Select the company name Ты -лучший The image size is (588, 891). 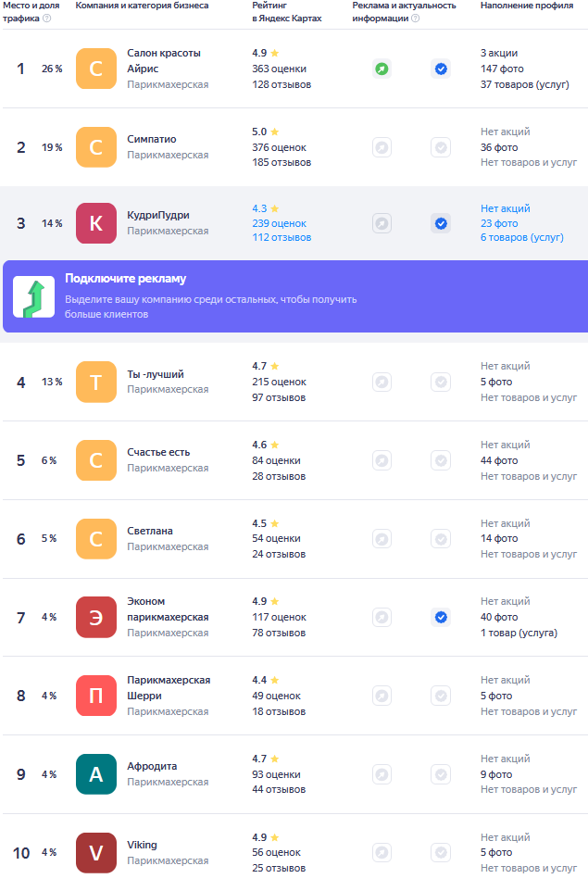click(x=156, y=374)
